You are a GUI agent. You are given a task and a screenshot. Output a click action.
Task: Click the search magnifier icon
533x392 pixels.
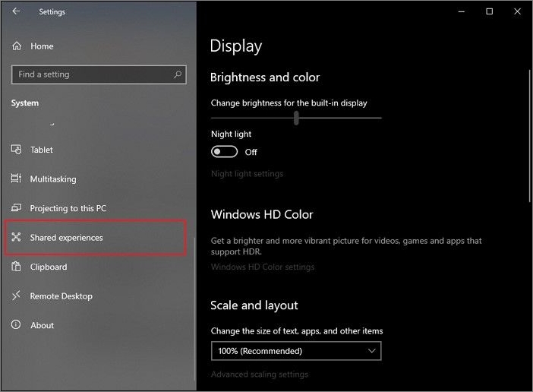coord(178,74)
